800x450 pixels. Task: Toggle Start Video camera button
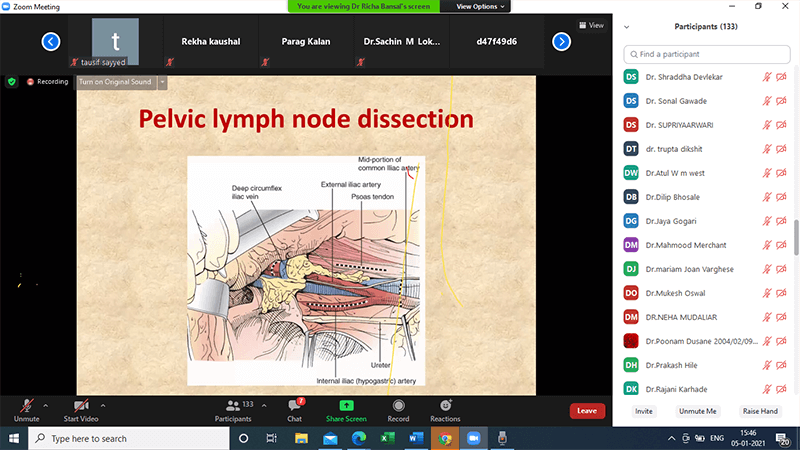(x=82, y=406)
